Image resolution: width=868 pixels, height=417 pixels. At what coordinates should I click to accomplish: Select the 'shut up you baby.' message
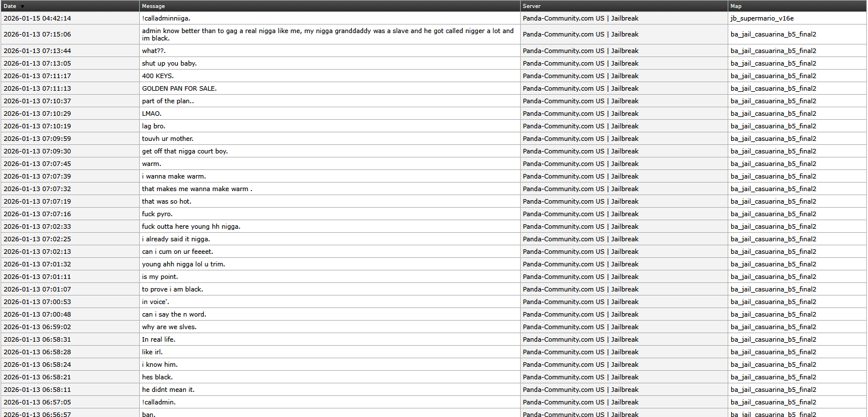(x=169, y=63)
